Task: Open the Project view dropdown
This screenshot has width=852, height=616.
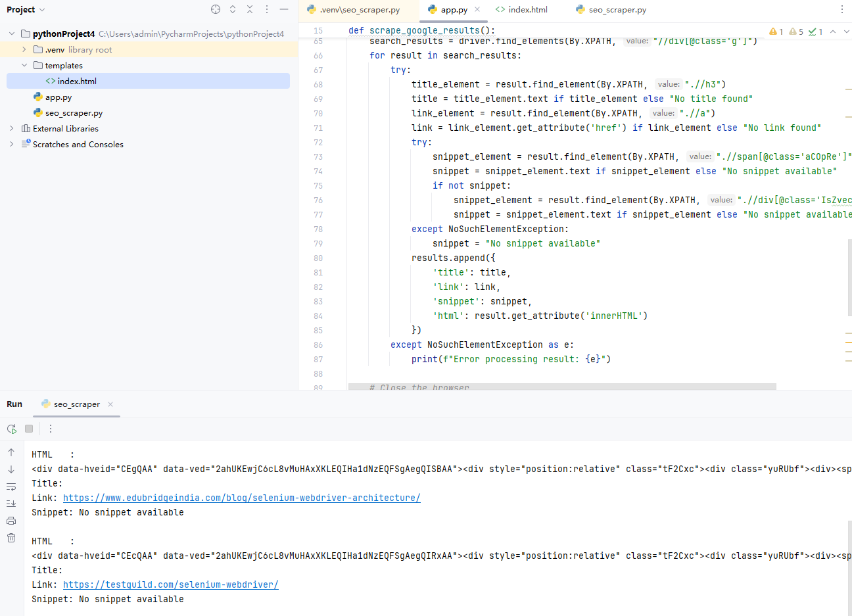Action: click(26, 9)
